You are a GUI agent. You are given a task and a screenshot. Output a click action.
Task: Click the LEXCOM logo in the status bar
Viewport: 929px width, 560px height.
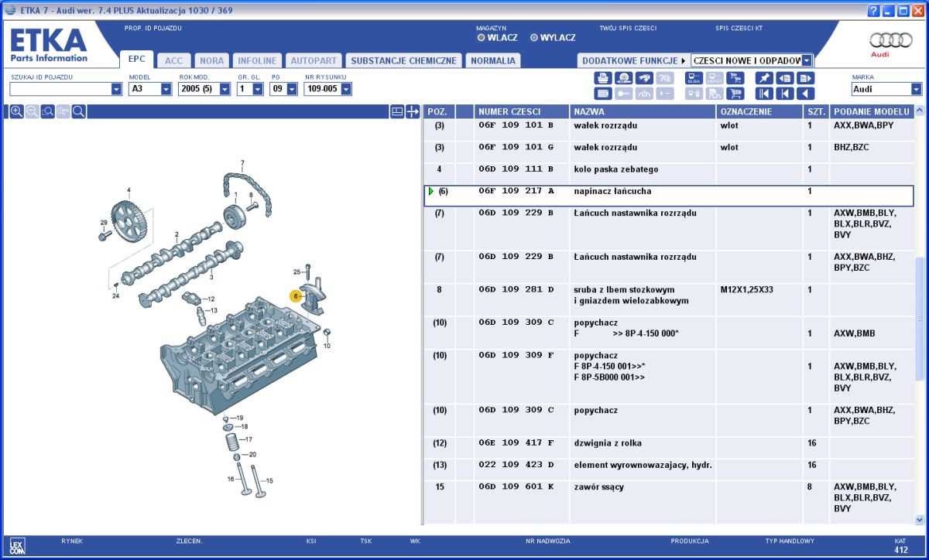tap(18, 545)
